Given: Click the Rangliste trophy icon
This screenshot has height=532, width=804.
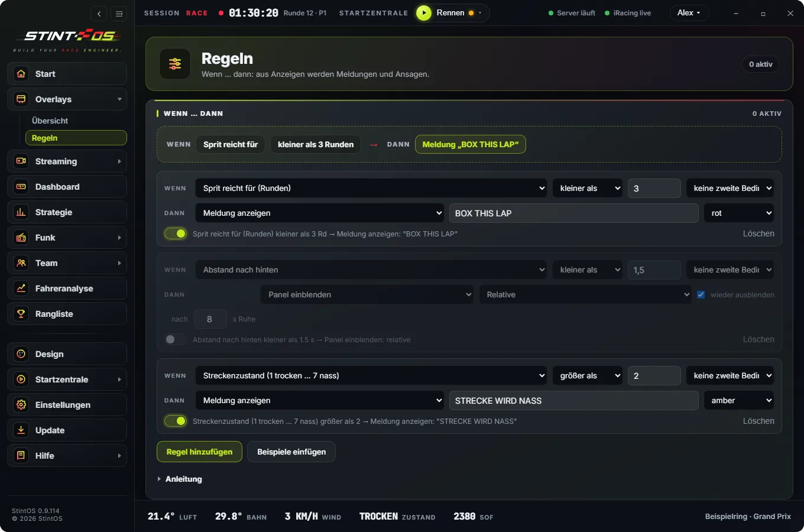Looking at the screenshot, I should tap(21, 314).
